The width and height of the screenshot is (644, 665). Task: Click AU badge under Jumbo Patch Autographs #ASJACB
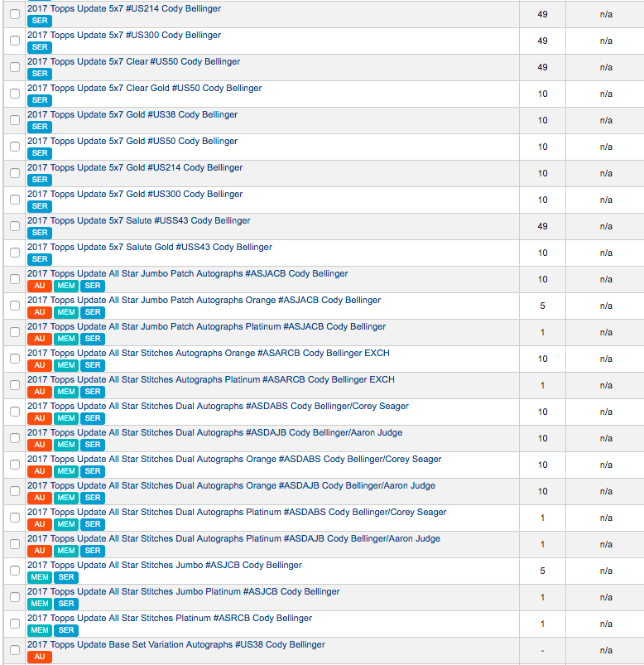(40, 286)
